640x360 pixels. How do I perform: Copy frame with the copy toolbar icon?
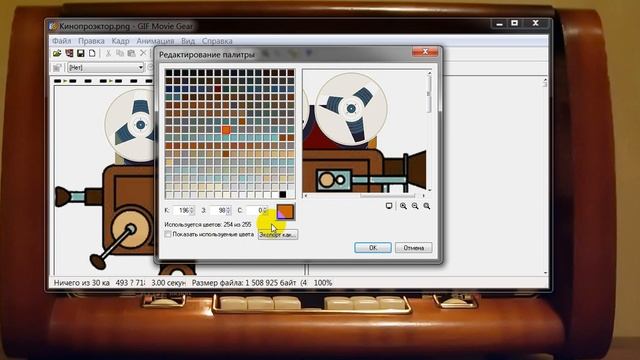(x=120, y=53)
